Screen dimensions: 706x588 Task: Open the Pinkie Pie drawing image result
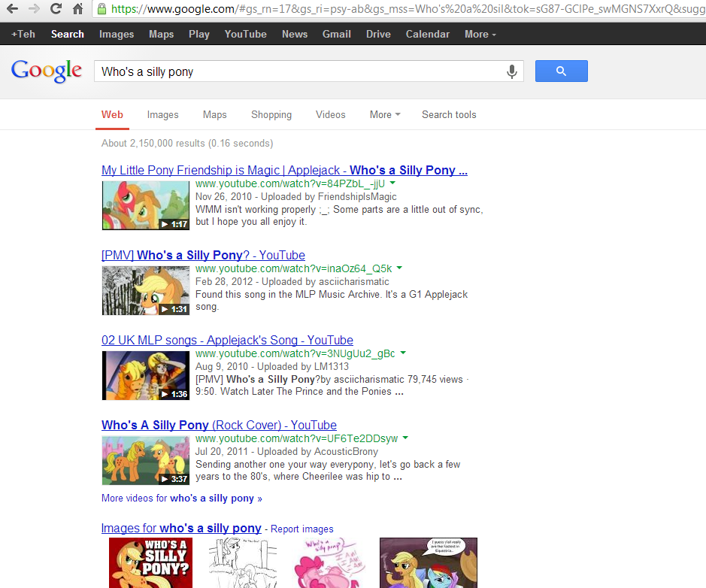[329, 562]
